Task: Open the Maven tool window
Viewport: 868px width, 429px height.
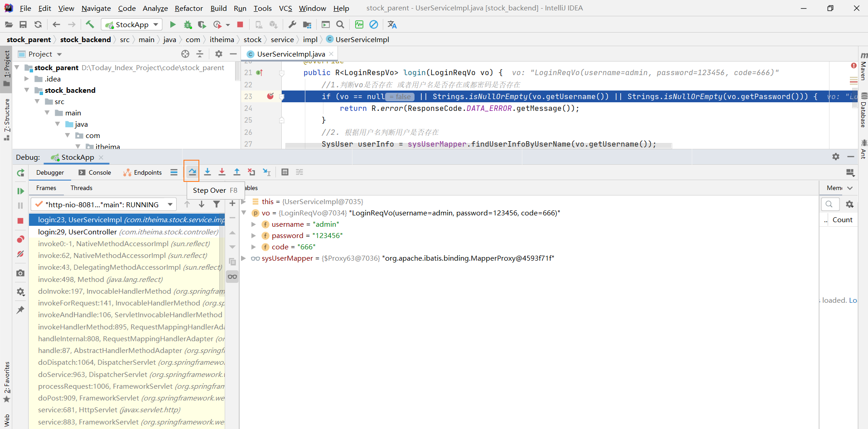Action: (x=863, y=67)
